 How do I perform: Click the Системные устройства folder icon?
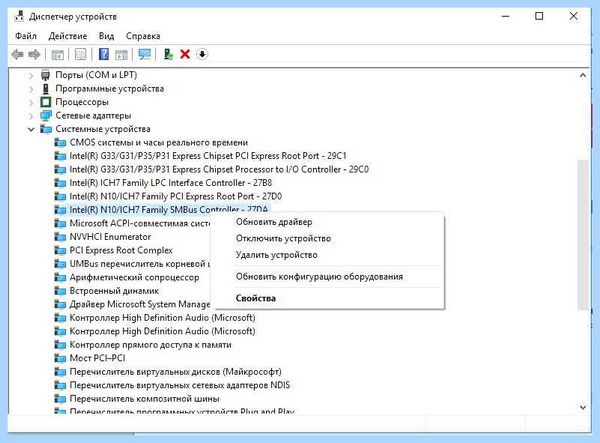tap(46, 129)
